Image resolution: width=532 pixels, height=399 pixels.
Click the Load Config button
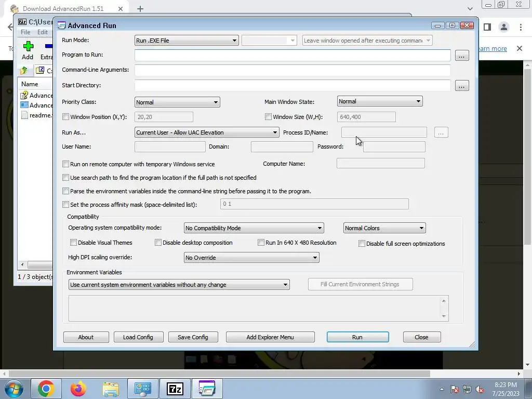tap(138, 337)
